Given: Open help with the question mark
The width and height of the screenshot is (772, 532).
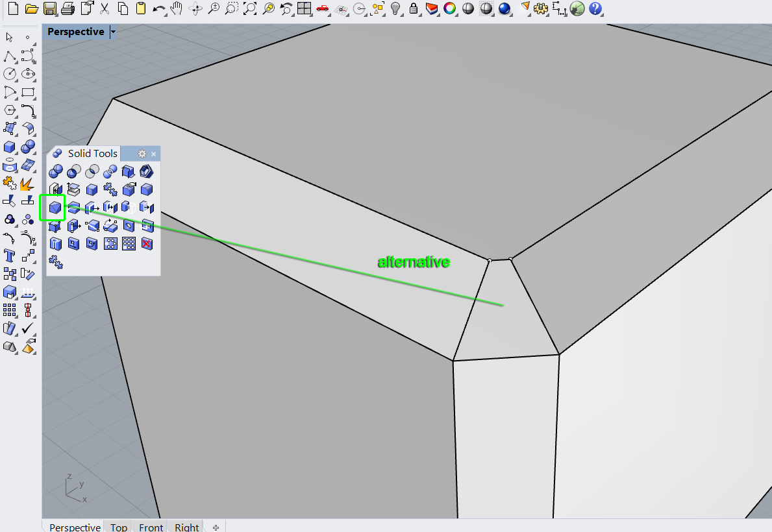Looking at the screenshot, I should click(595, 8).
